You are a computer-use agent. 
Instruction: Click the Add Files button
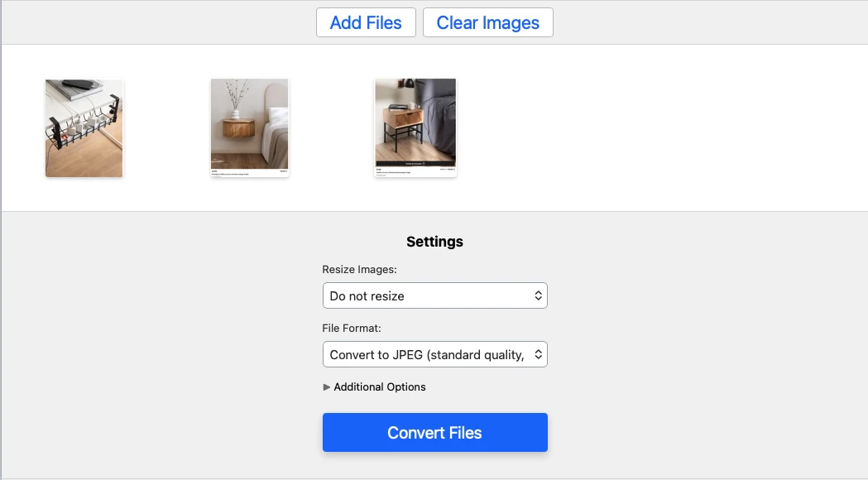[x=366, y=22]
